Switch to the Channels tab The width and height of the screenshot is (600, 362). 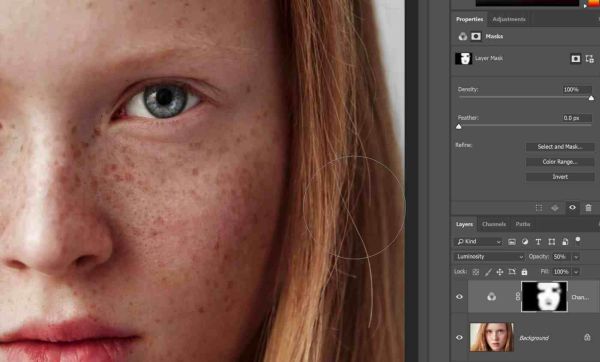(494, 224)
